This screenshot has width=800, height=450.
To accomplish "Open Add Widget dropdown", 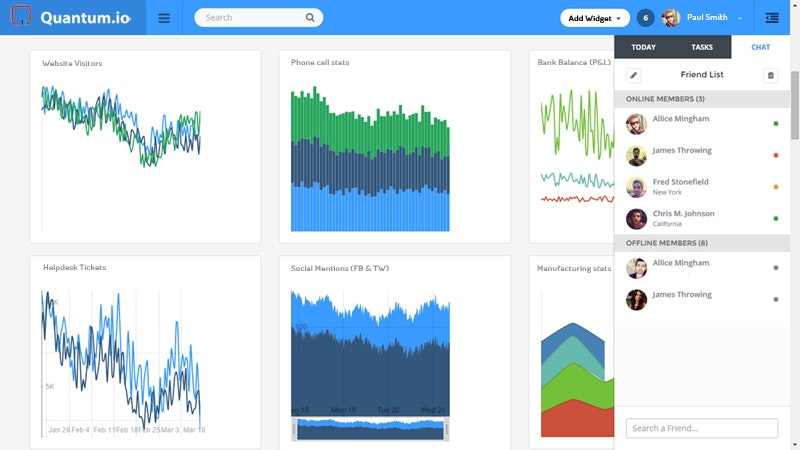I will coord(595,18).
